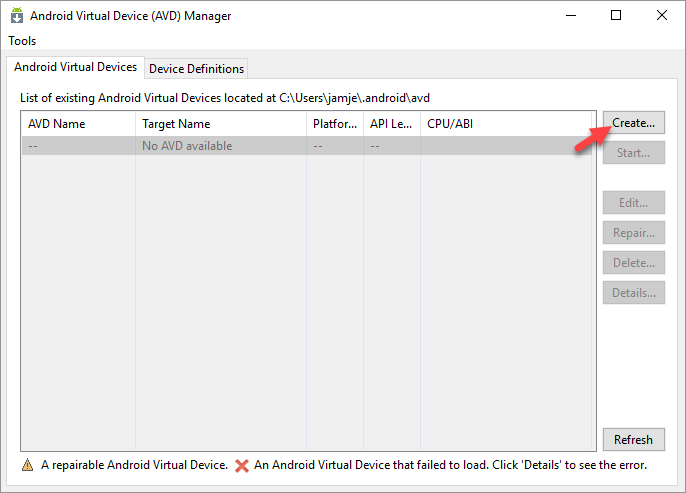Select the 'No AVD available' row

tap(306, 146)
